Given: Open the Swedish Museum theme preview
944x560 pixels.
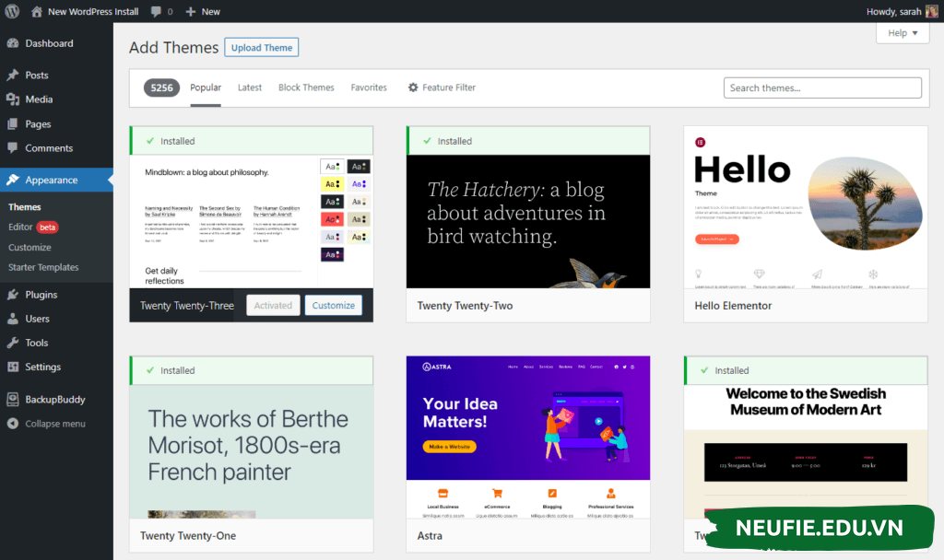Looking at the screenshot, I should pyautogui.click(x=806, y=451).
